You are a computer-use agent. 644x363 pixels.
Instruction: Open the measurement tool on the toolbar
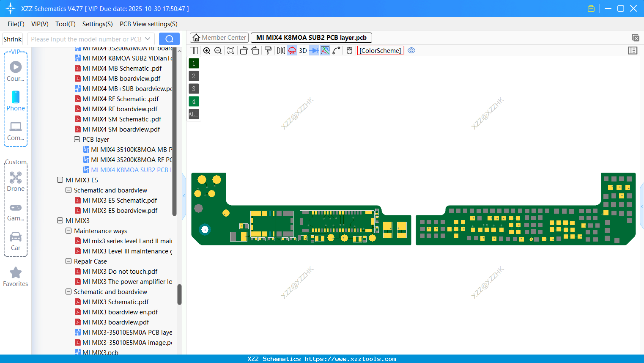pyautogui.click(x=324, y=50)
